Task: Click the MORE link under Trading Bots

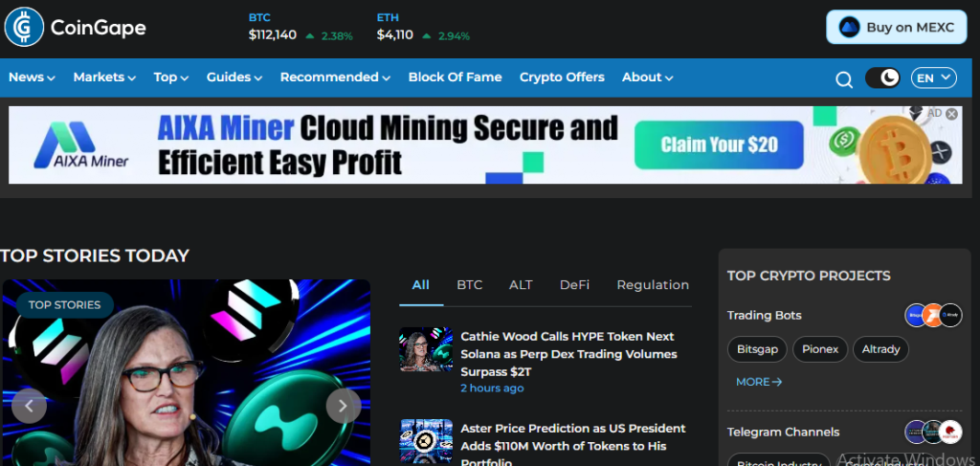Action: point(759,382)
